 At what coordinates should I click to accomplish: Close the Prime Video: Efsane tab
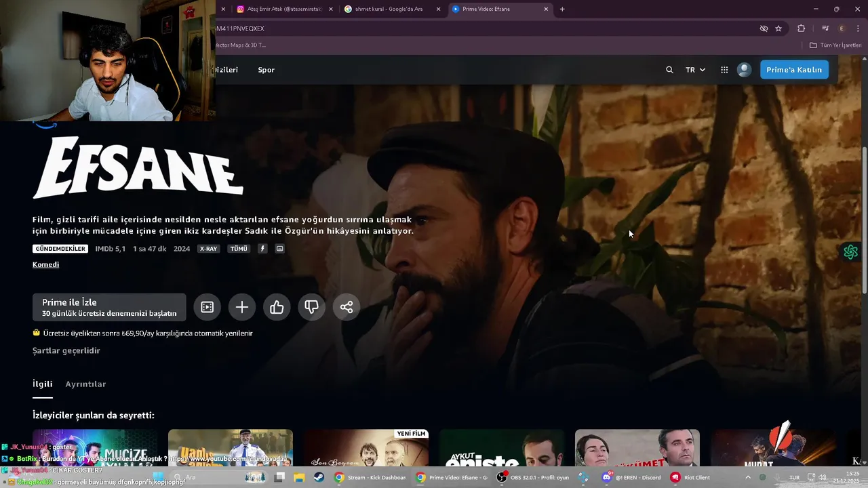[546, 9]
